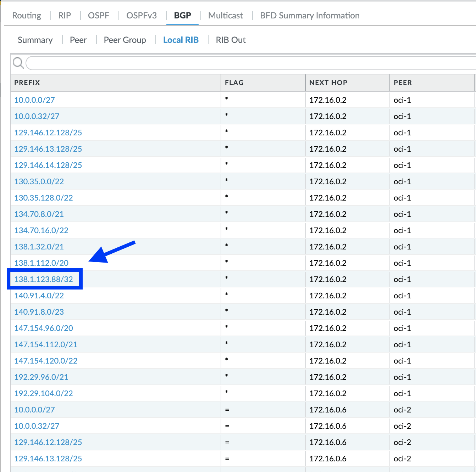This screenshot has height=472, width=476.
Task: Click the FLAG column header
Action: pyautogui.click(x=234, y=83)
